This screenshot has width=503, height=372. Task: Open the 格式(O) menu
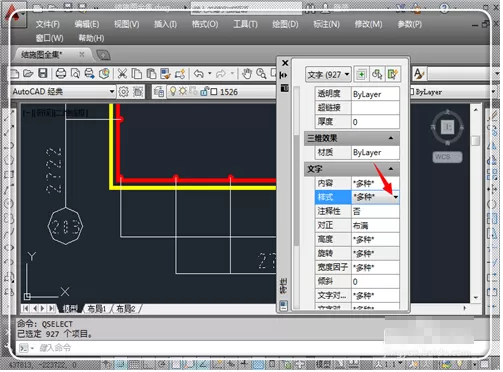tap(205, 24)
